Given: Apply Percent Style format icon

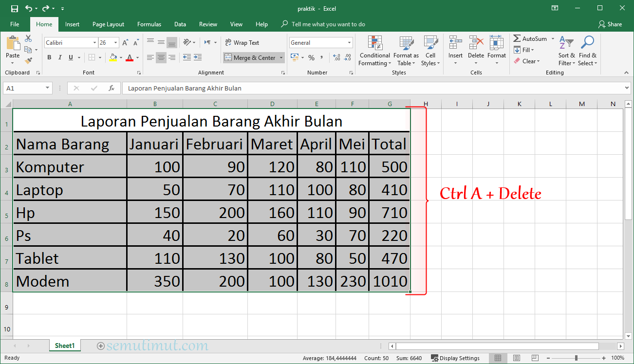Looking at the screenshot, I should click(311, 57).
